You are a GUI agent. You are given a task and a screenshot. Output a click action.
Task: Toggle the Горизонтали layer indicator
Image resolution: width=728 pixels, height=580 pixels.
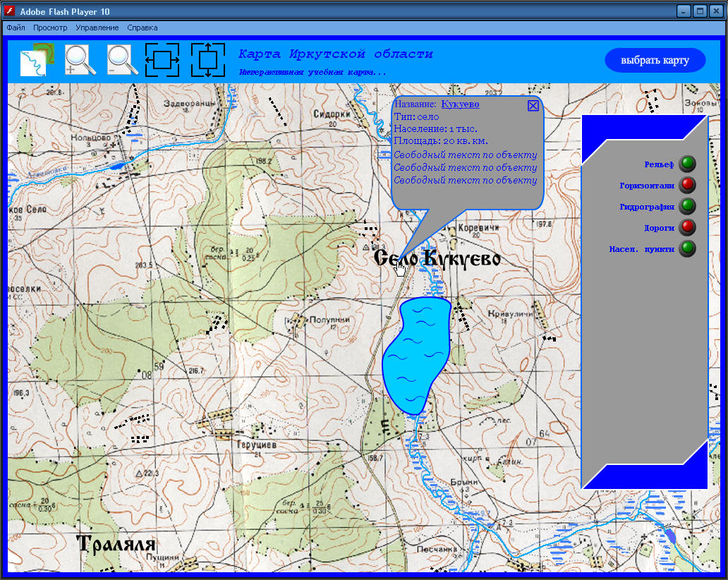[688, 185]
